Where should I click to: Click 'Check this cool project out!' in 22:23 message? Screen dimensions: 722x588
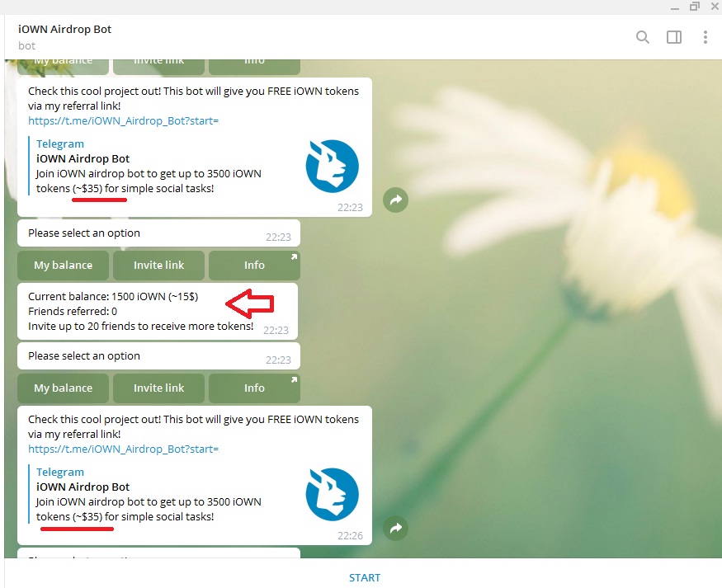click(x=94, y=91)
